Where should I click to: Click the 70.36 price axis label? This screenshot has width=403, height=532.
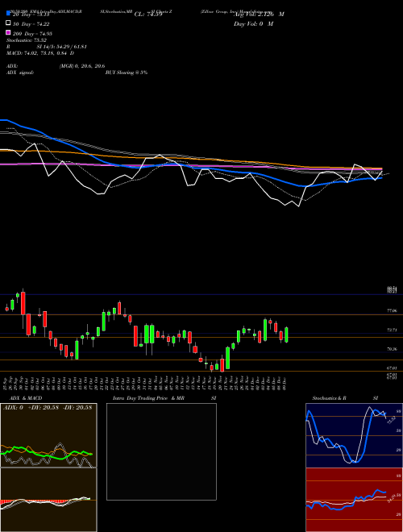[x=392, y=349]
